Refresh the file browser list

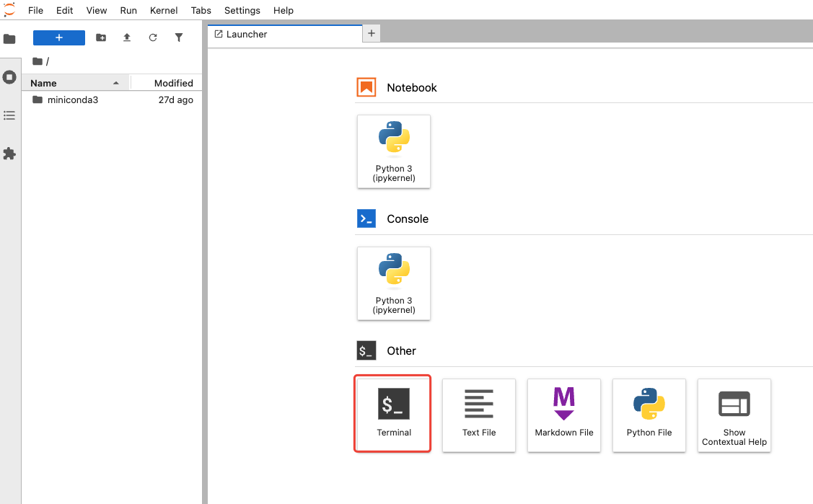tap(153, 37)
